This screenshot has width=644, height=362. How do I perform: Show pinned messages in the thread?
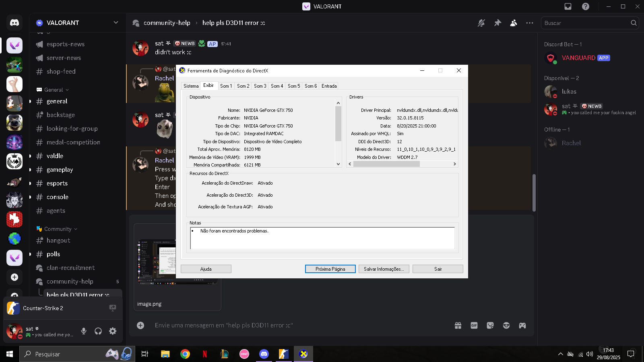pos(497,23)
